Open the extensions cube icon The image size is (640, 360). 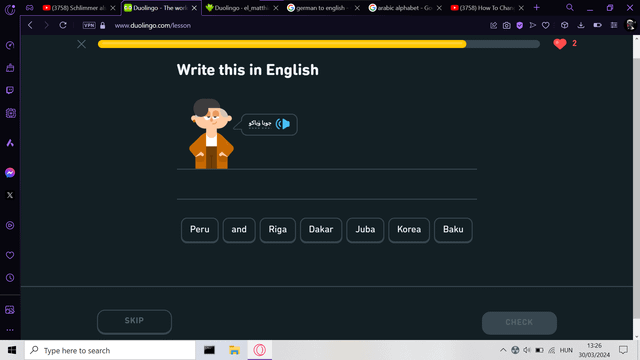coord(564,25)
